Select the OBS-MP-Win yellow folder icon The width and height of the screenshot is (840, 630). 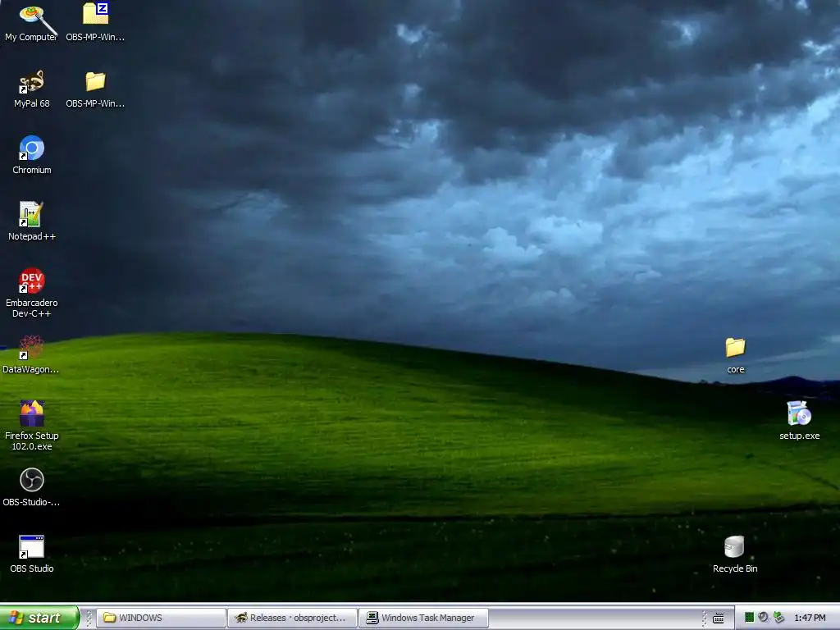click(x=95, y=81)
